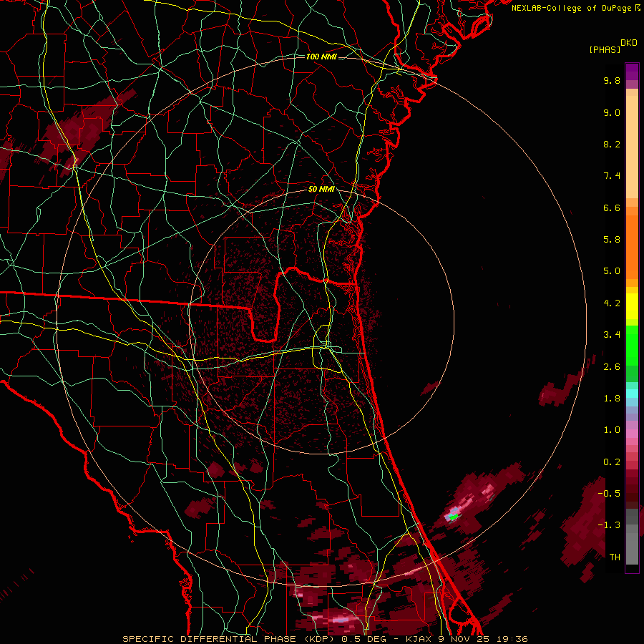Screen dimensions: 644x644
Task: Click the 50 NMI range ring label
Action: (x=321, y=190)
